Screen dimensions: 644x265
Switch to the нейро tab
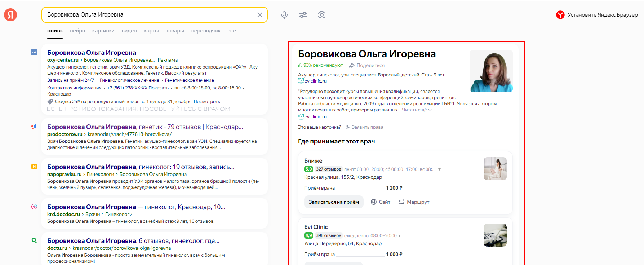pyautogui.click(x=77, y=31)
